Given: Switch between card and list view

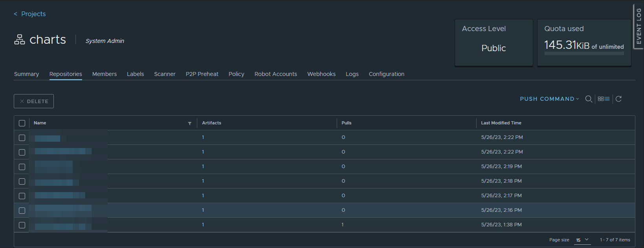Looking at the screenshot, I should pos(604,99).
